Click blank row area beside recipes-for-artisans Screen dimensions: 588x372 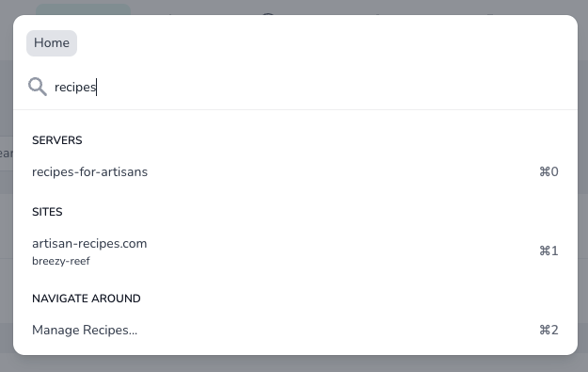pos(338,172)
